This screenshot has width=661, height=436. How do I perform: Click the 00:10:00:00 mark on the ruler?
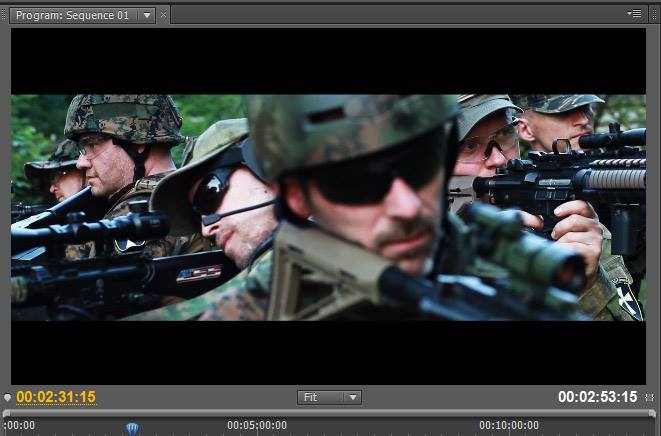point(509,425)
